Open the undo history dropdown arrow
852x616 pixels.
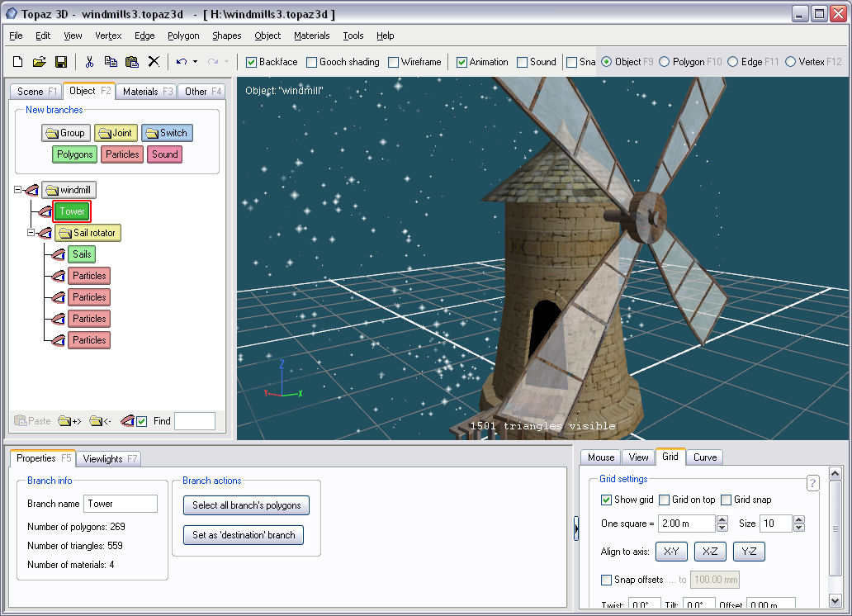[x=196, y=62]
